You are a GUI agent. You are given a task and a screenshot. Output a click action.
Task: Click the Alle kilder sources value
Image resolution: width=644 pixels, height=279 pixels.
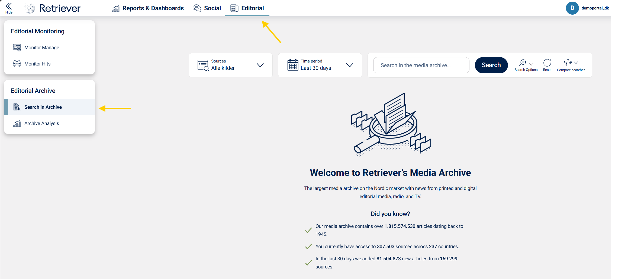tap(223, 68)
